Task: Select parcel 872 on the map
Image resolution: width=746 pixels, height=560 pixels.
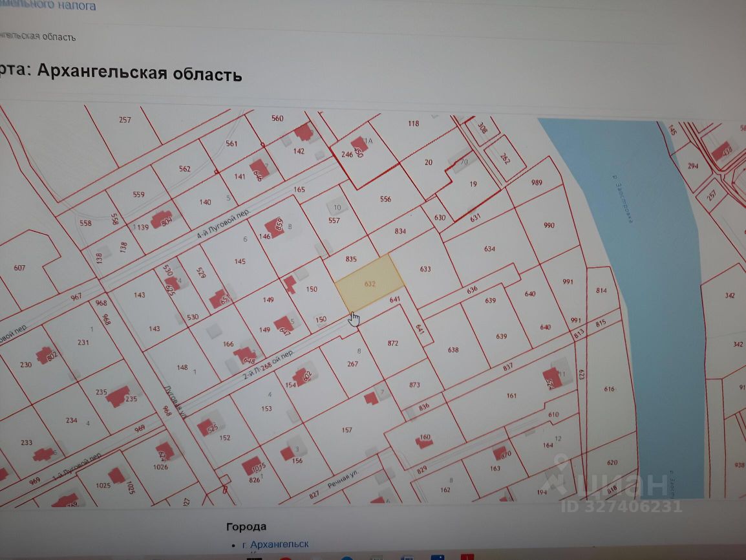Action: tap(392, 343)
